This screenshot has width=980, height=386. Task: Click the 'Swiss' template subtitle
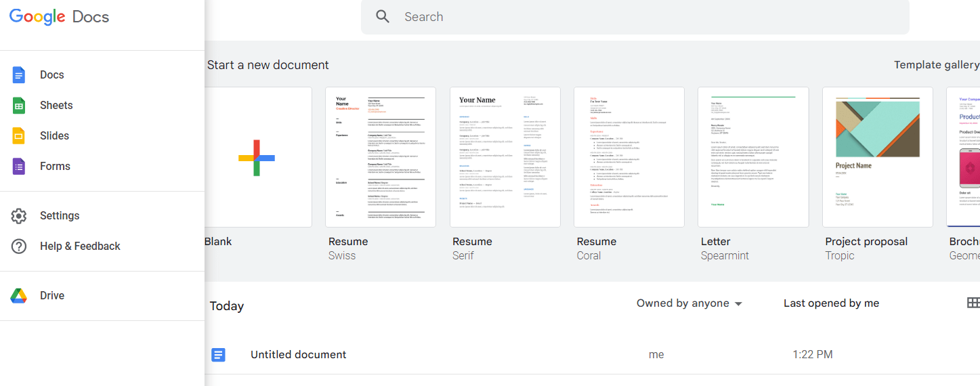(342, 255)
